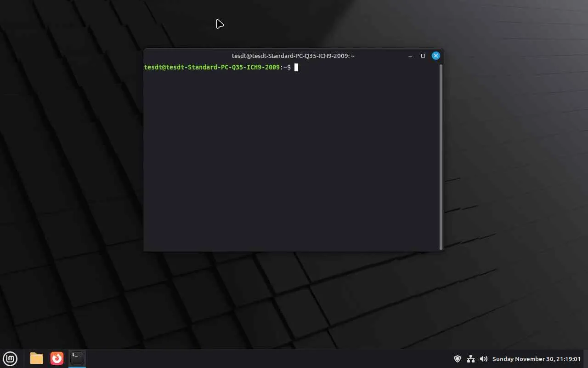Viewport: 588px width, 368px height.
Task: Click the green tesdt@tesdt prompt text
Action: pyautogui.click(x=212, y=68)
